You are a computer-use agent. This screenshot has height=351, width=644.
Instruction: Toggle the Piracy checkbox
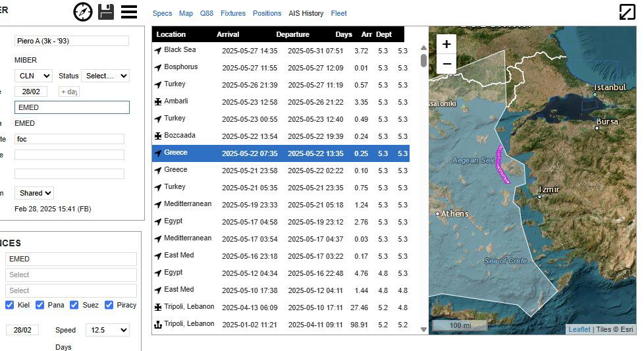click(109, 305)
